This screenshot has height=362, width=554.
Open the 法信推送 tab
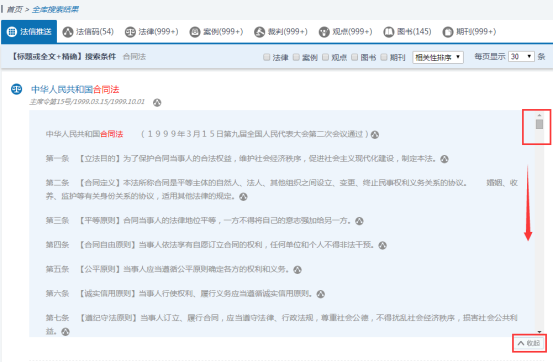(x=29, y=32)
